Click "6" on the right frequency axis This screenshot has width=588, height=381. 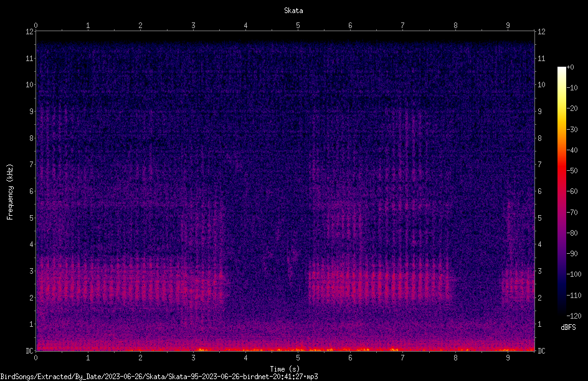point(539,191)
